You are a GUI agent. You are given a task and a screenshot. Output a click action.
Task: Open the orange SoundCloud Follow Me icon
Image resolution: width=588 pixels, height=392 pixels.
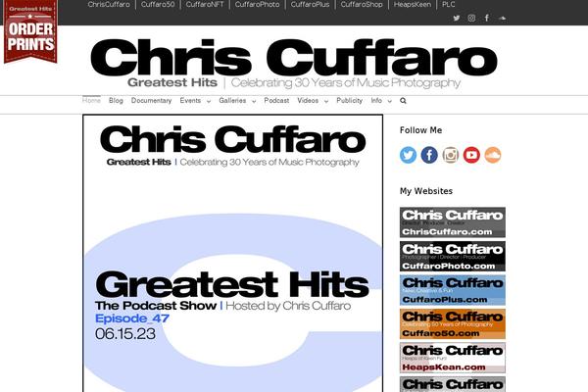point(493,155)
